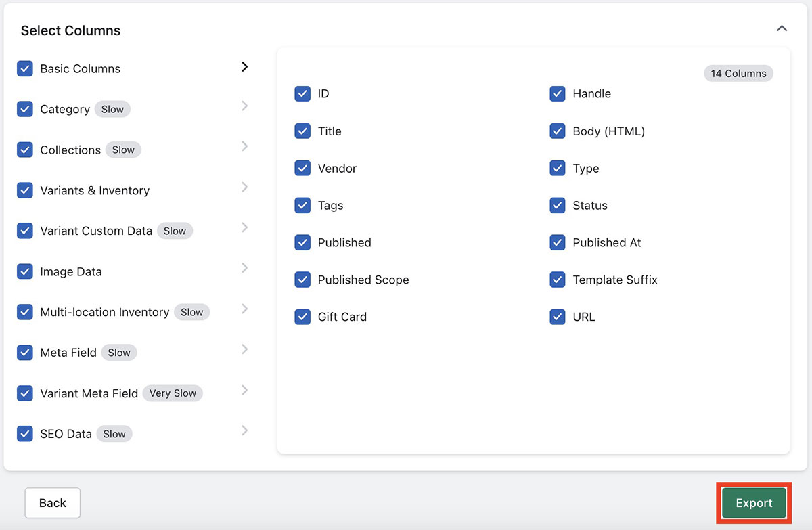
Task: Toggle SEO Data checkbox
Action: 25,434
